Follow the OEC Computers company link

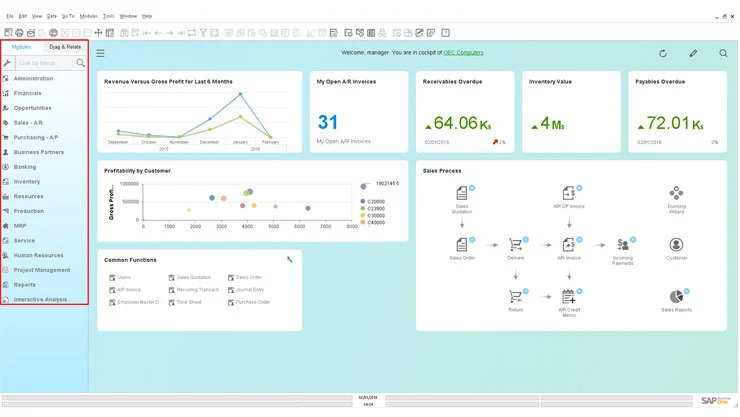463,53
